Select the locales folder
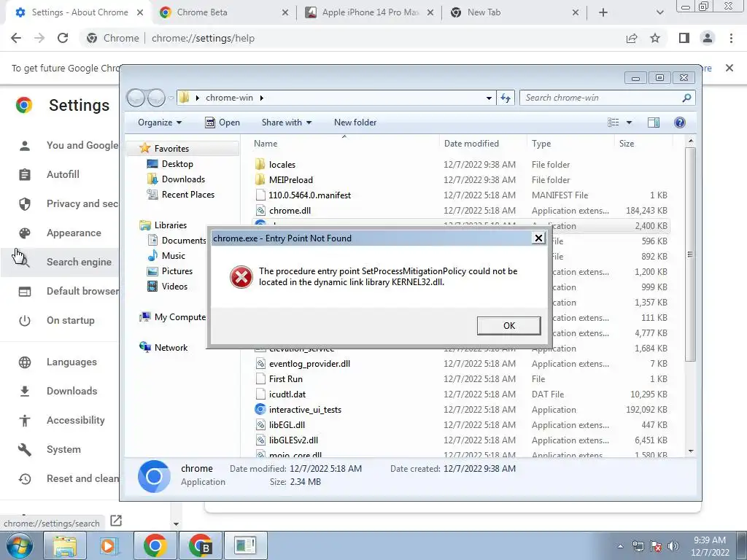The height and width of the screenshot is (560, 747). pyautogui.click(x=275, y=164)
